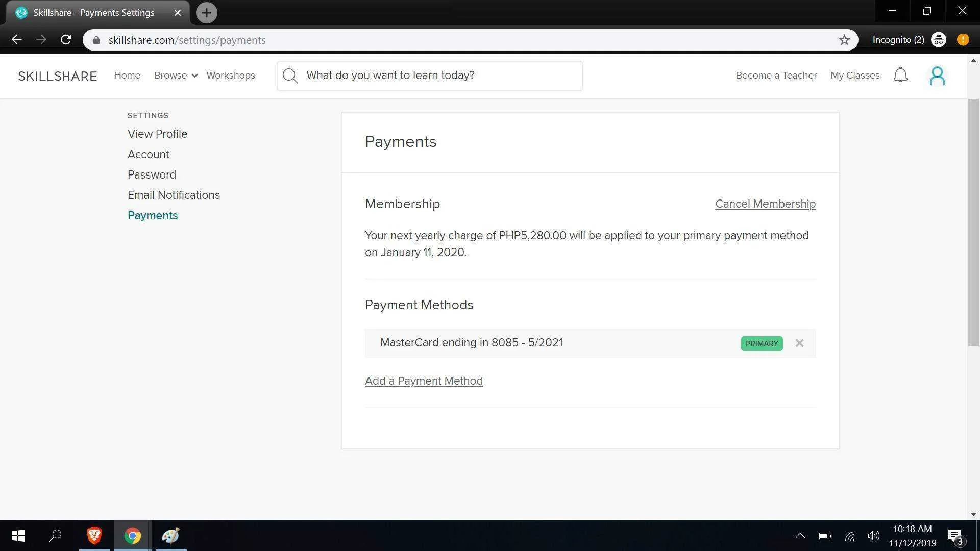Click the scrollbar down arrow
Viewport: 980px width, 551px height.
pyautogui.click(x=973, y=514)
